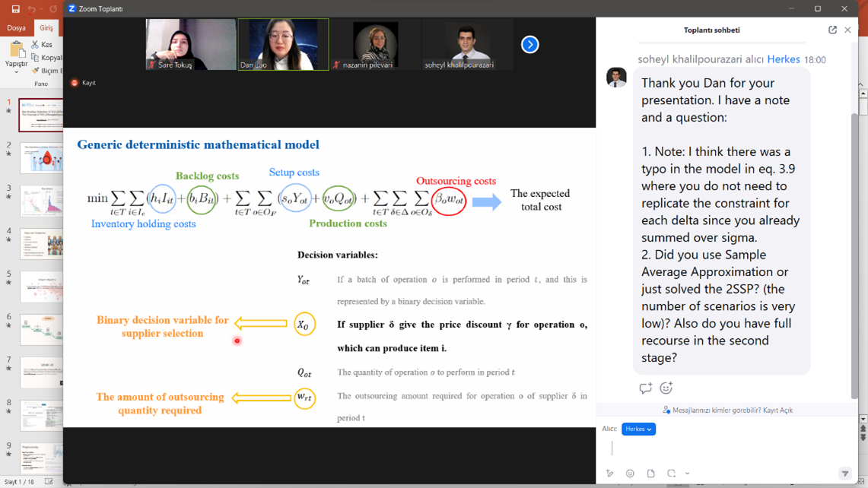Expand screenshot options arrow in chat

tap(687, 474)
